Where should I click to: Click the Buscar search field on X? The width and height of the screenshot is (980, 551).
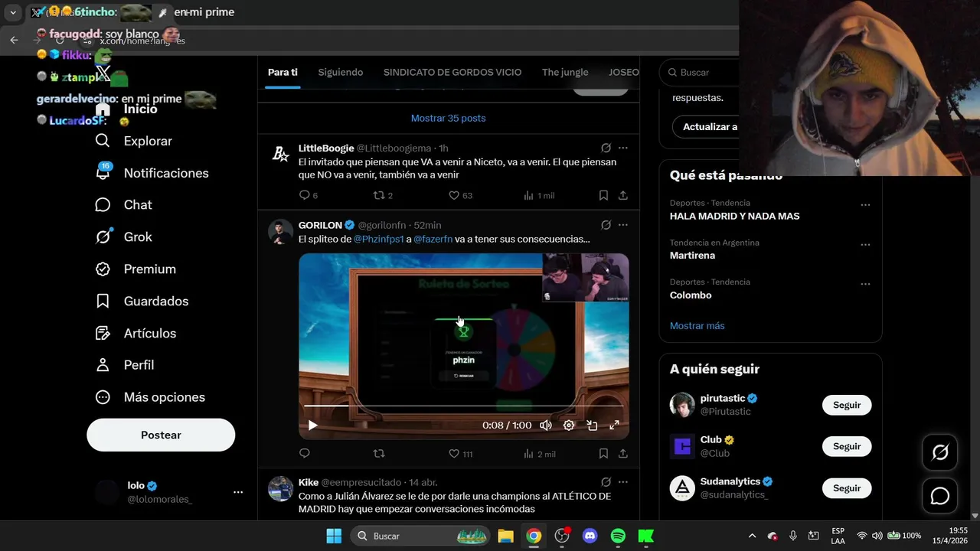click(x=699, y=72)
